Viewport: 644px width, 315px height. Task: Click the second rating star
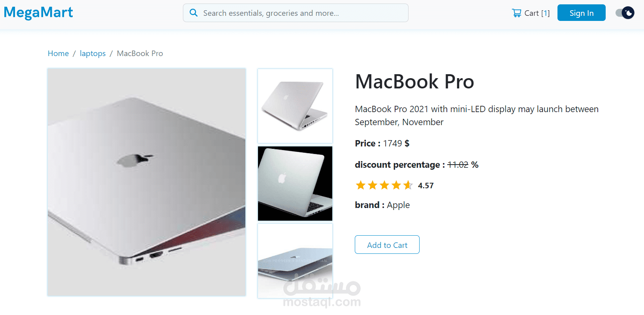pyautogui.click(x=372, y=185)
